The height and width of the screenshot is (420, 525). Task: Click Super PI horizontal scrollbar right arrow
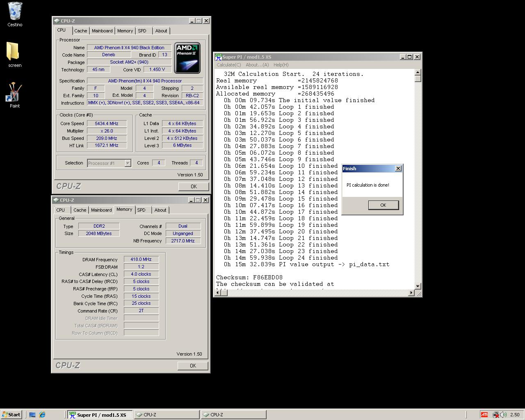[411, 292]
